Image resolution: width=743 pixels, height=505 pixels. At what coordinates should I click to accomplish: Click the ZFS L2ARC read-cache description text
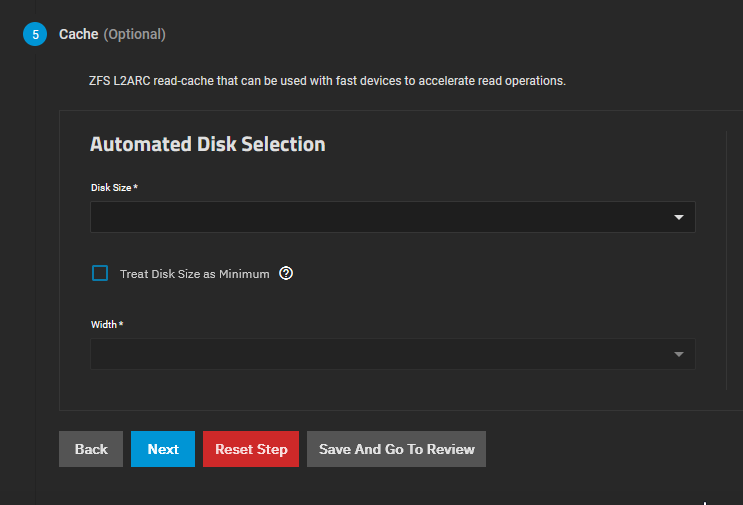coord(327,80)
